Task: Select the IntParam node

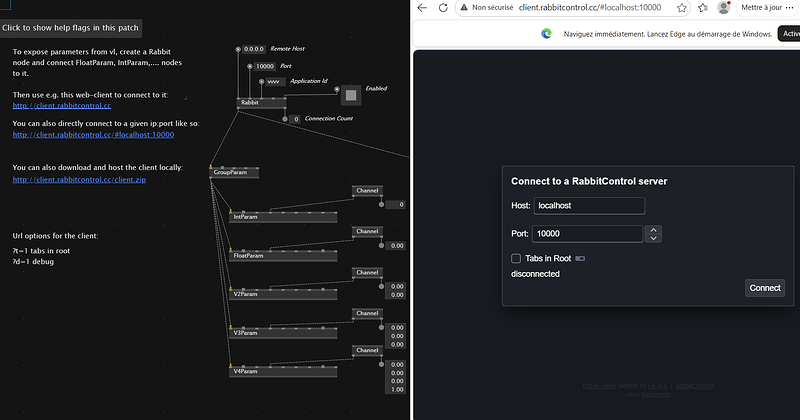Action: (x=283, y=217)
